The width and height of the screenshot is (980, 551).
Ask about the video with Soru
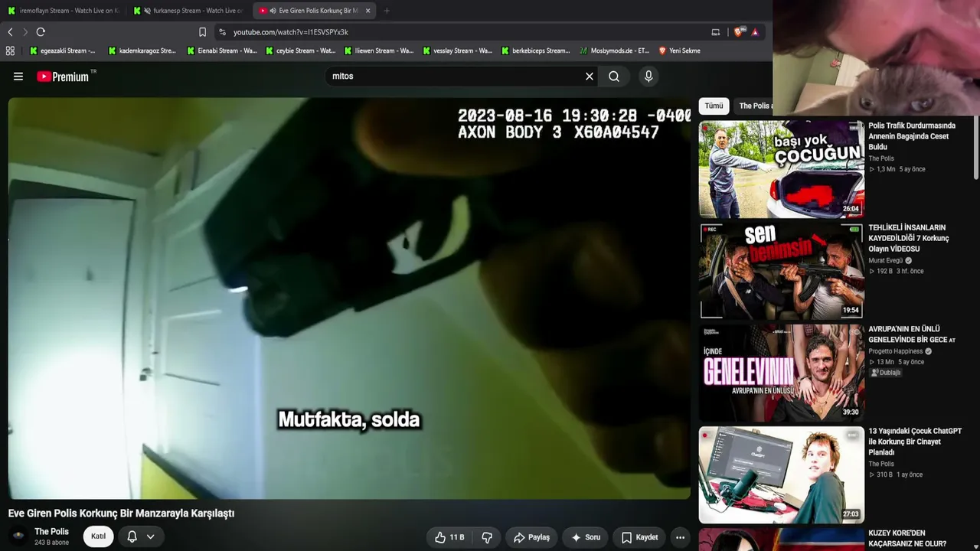pos(586,537)
